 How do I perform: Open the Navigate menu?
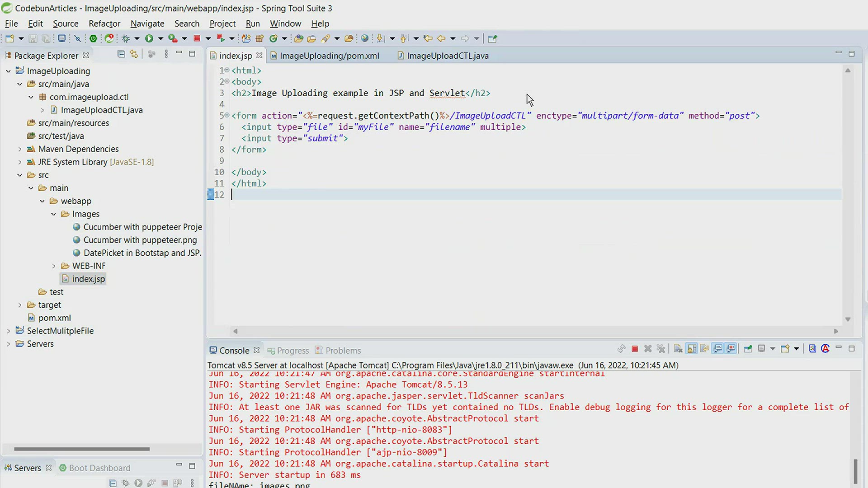point(147,23)
